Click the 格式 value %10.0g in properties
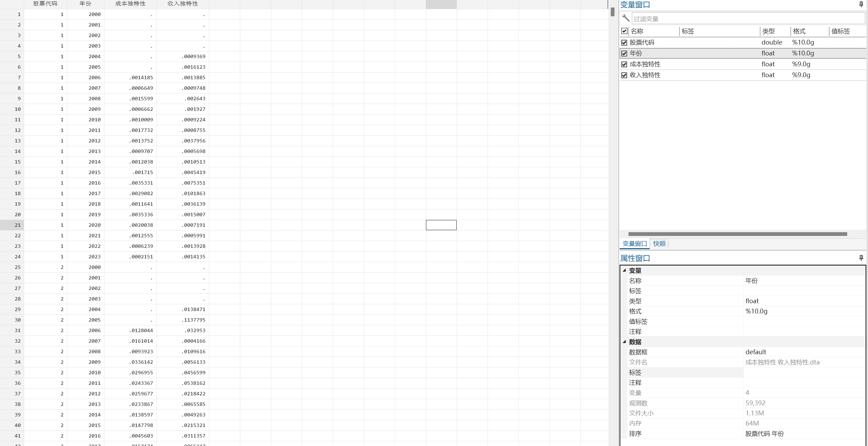 point(756,311)
